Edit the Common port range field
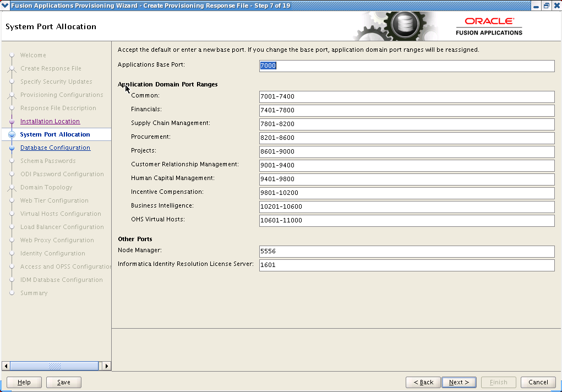Viewport: 562px width, 392px height. pyautogui.click(x=407, y=96)
